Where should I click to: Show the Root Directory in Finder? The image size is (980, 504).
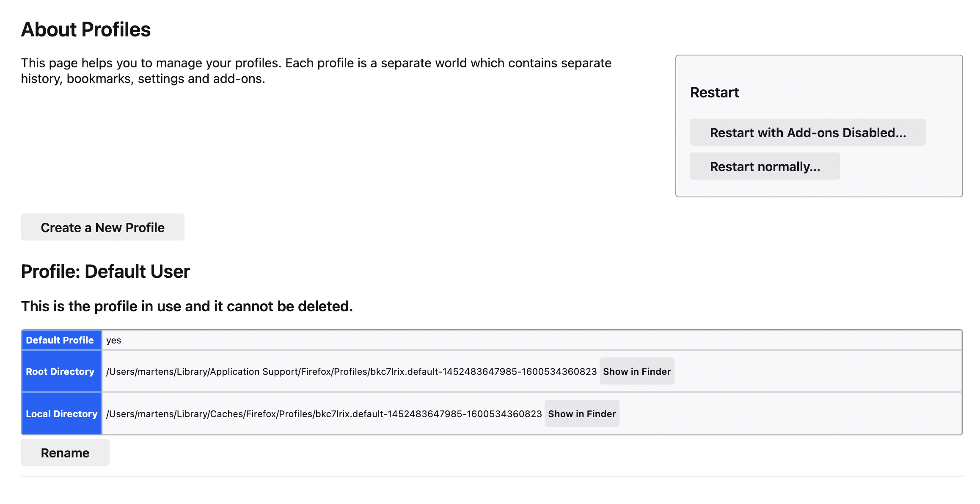(636, 371)
